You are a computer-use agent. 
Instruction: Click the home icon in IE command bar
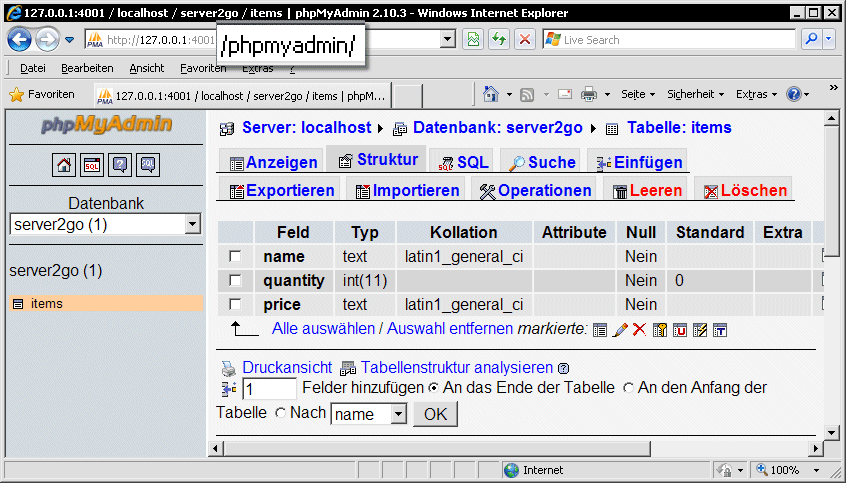pyautogui.click(x=490, y=94)
